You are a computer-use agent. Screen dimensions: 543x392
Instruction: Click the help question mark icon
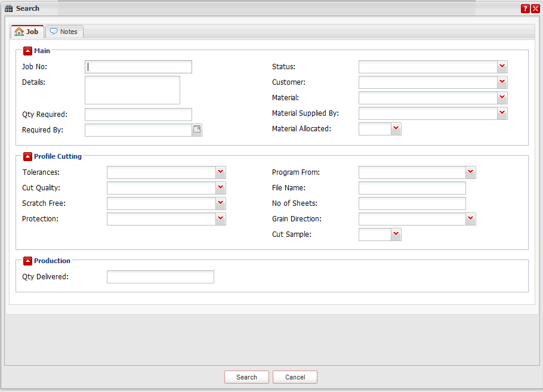[525, 8]
